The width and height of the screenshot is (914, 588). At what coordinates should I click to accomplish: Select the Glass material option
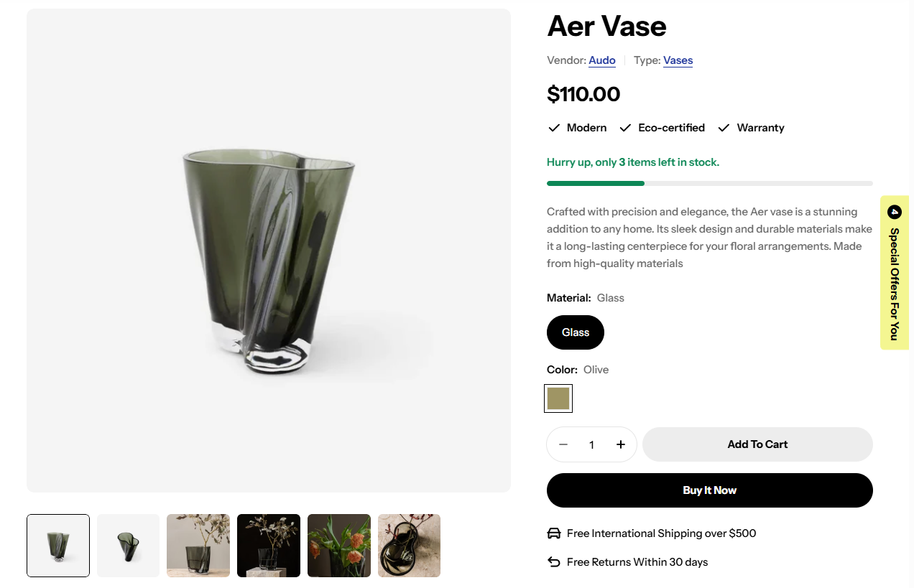point(576,332)
